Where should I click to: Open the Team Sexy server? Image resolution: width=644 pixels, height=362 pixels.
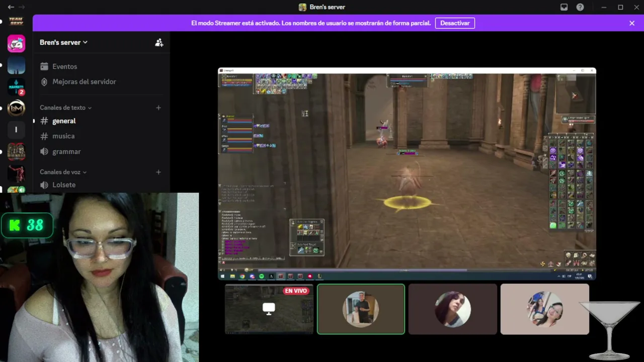point(16,21)
